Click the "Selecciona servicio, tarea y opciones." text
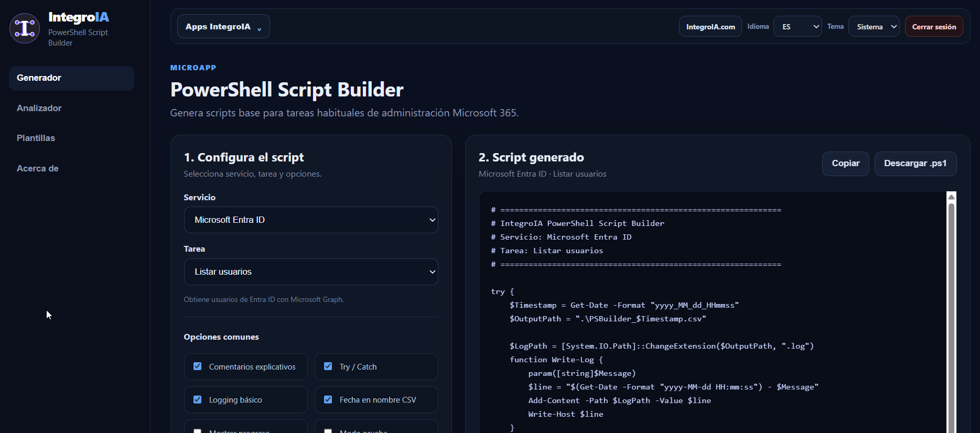 (253, 174)
